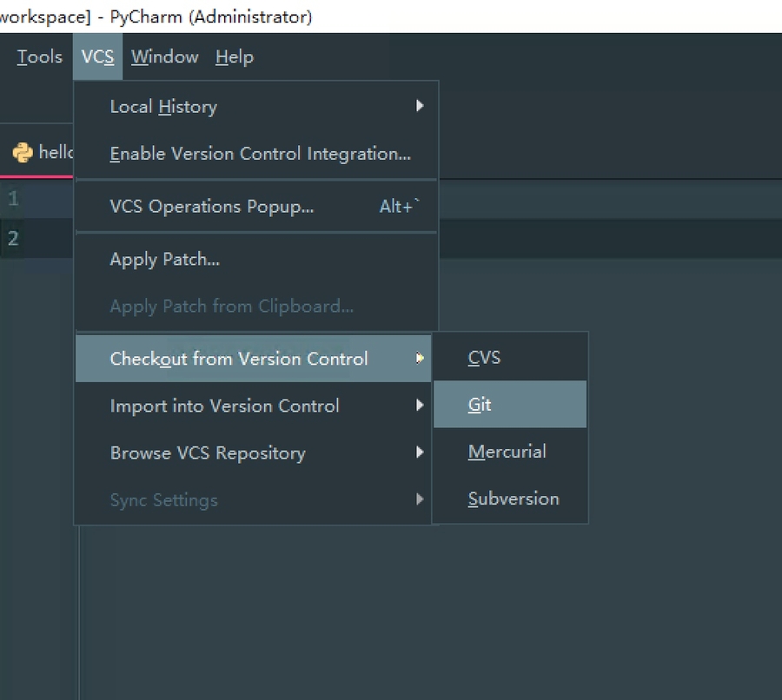Click Apply Patch from Clipboard

tap(231, 307)
